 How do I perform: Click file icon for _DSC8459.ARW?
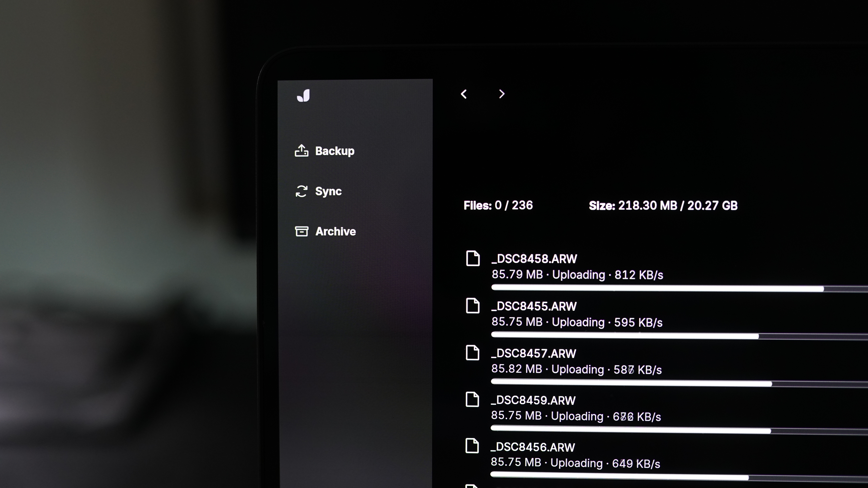(472, 399)
